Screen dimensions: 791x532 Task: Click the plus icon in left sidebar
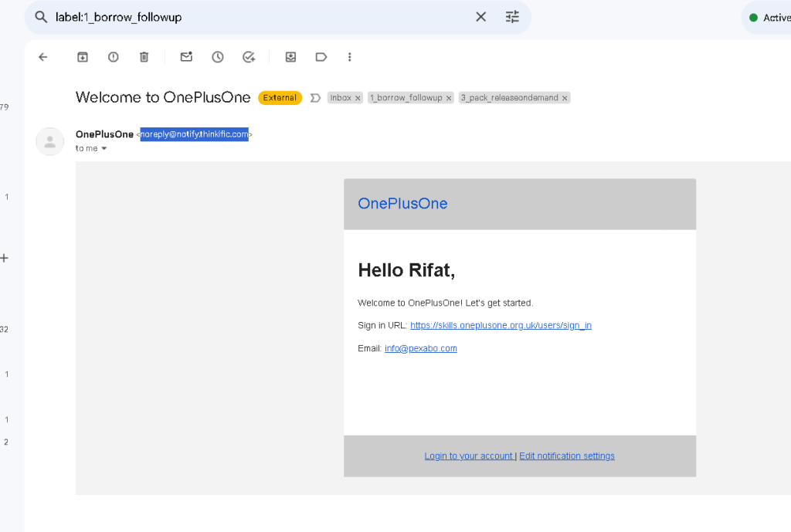tap(5, 258)
